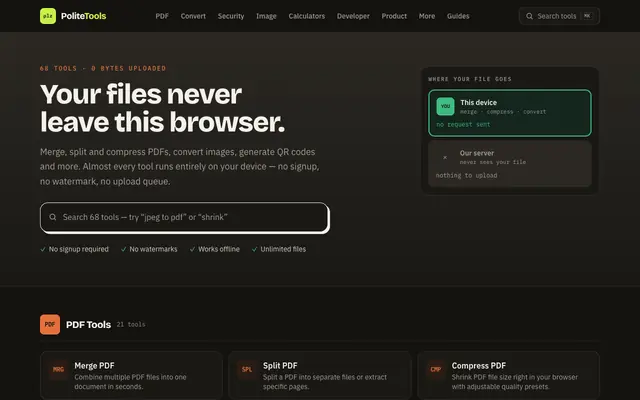Select the This device card

(x=510, y=113)
